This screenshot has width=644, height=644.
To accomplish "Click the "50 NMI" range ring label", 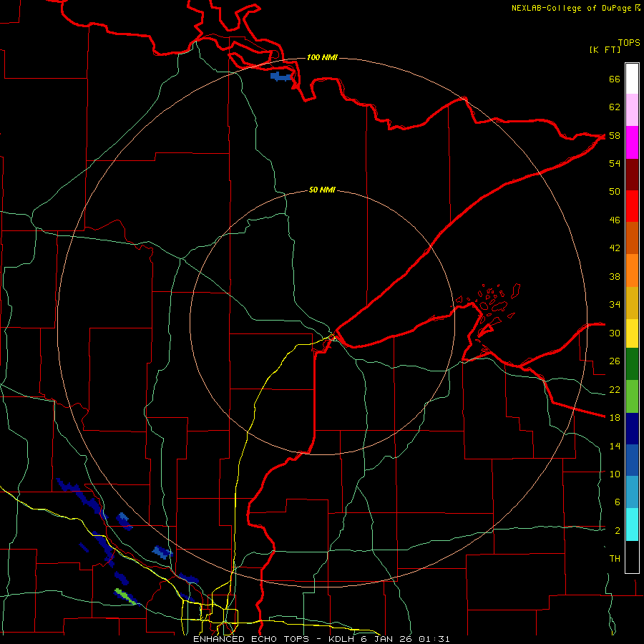I will 322,190.
